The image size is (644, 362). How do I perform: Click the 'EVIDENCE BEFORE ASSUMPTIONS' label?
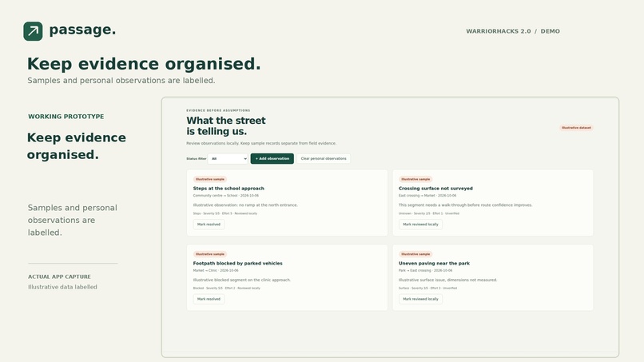pyautogui.click(x=218, y=110)
